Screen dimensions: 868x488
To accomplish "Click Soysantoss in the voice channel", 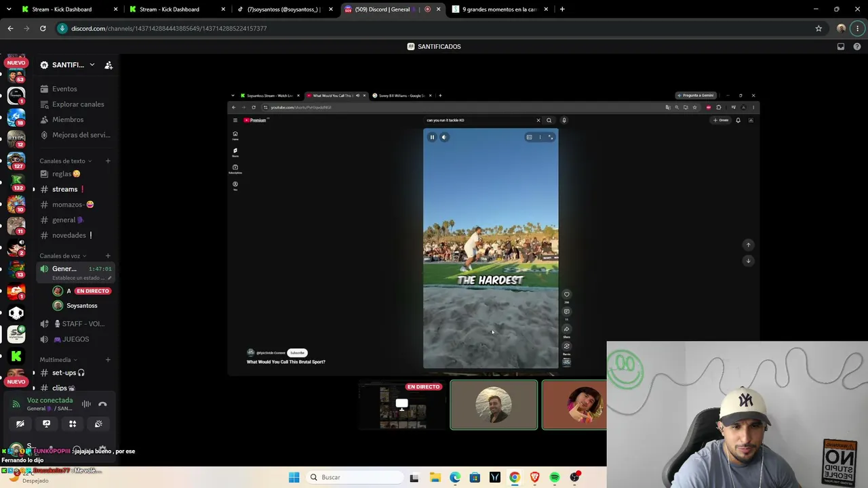I will [x=81, y=306].
